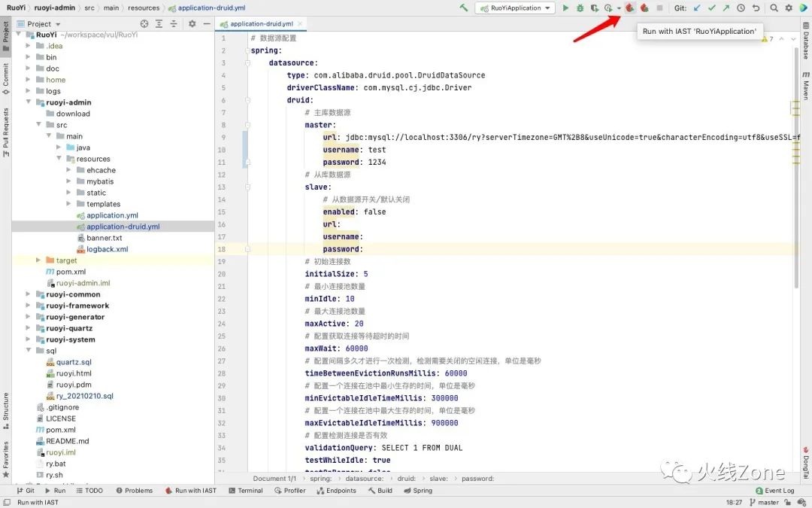Screen dimensions: 812x508
Task: Expand the java folder arrow
Action: [59, 148]
